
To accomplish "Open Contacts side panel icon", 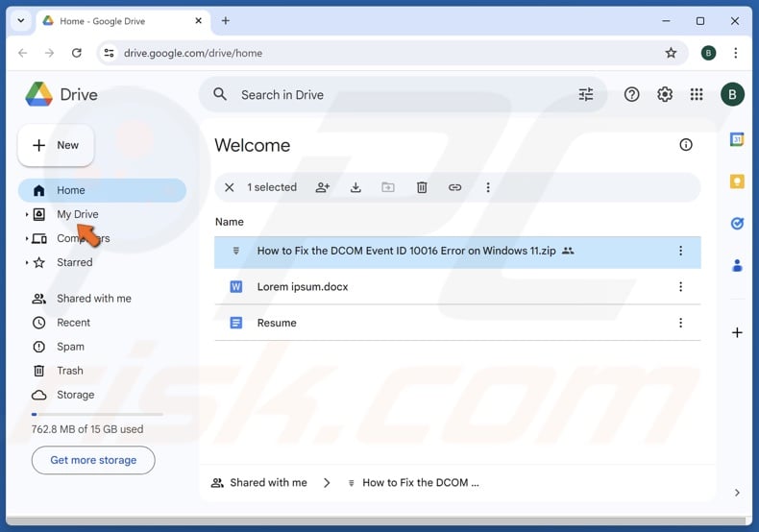I will click(x=737, y=265).
